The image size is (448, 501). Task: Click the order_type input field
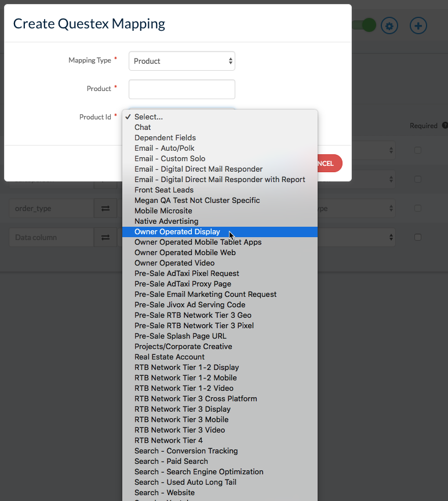52,208
